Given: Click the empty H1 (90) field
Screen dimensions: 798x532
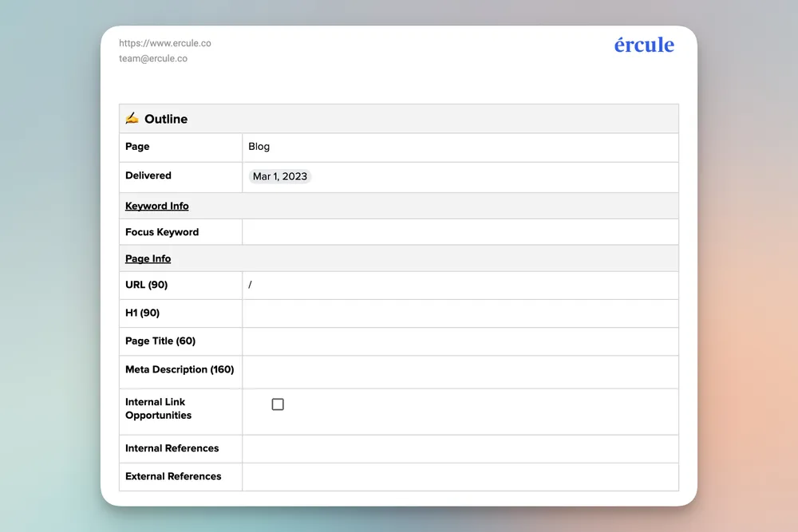Looking at the screenshot, I should point(460,313).
